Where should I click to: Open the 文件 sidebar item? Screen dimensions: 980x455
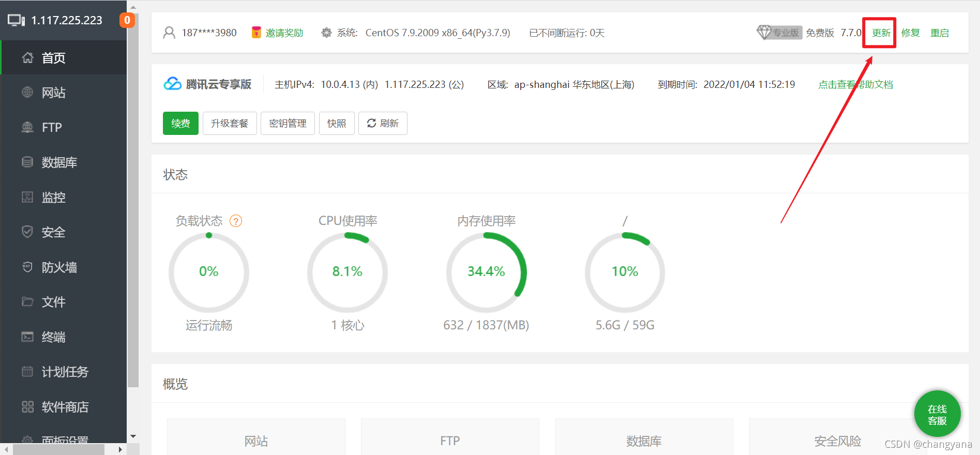pyautogui.click(x=64, y=302)
